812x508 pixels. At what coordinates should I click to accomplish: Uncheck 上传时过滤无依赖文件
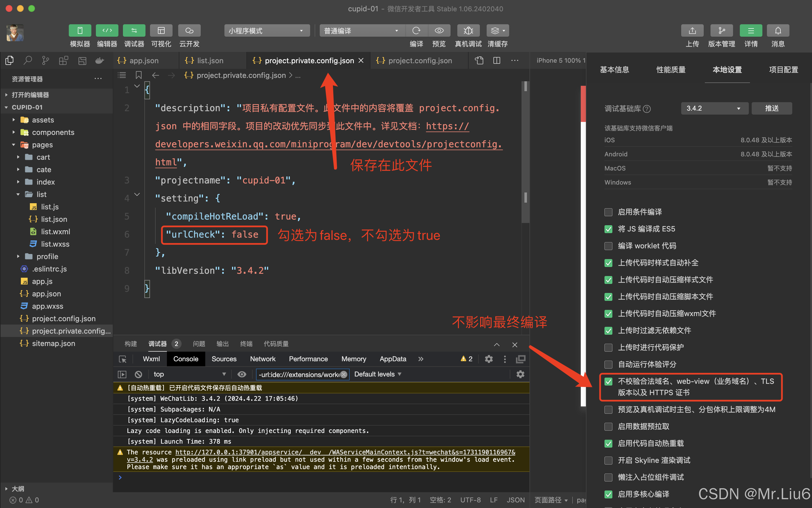pos(608,330)
